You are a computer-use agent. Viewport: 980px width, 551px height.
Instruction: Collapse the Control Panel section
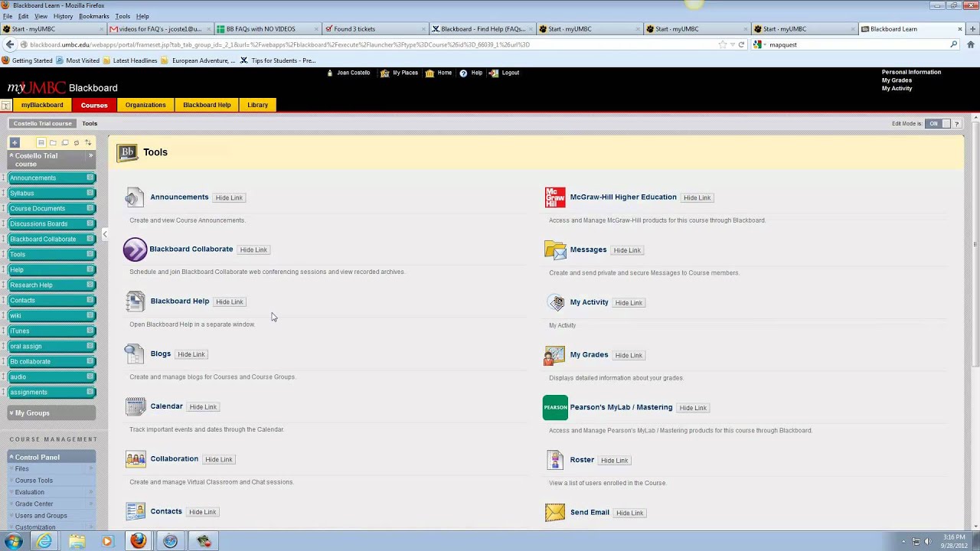pyautogui.click(x=11, y=457)
